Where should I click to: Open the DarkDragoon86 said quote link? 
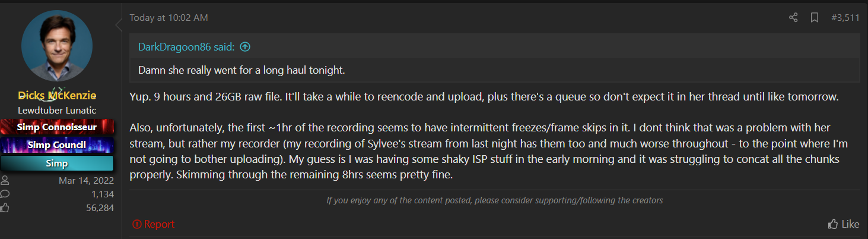[186, 46]
